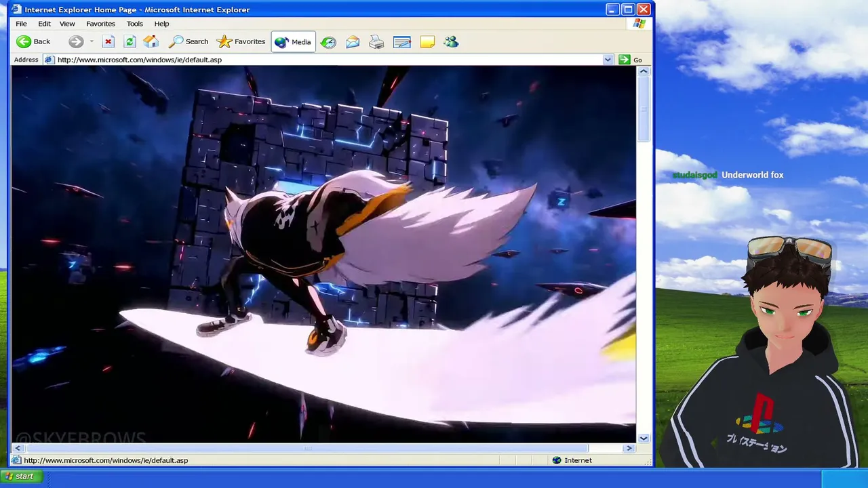This screenshot has width=868, height=488.
Task: Click the Forward arrow button
Action: coord(76,42)
